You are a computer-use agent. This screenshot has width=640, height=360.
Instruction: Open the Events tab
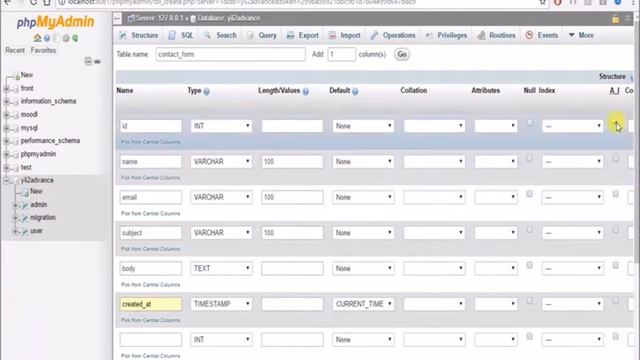[541, 36]
